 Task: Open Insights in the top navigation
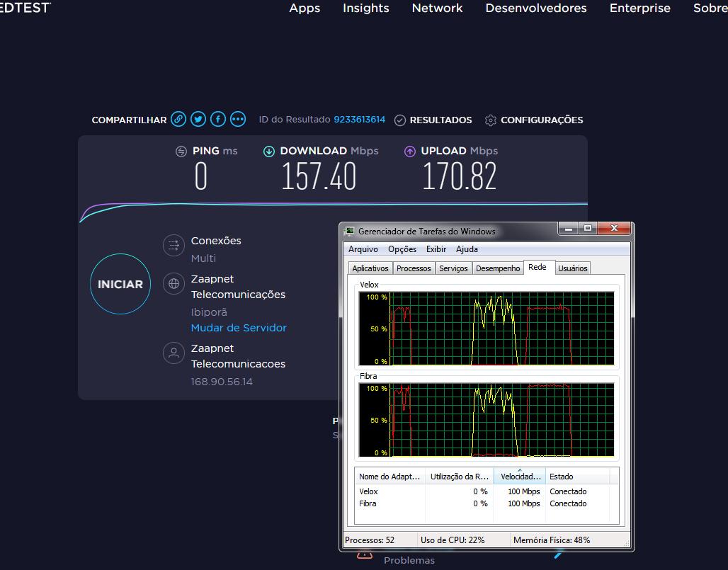pyautogui.click(x=366, y=8)
